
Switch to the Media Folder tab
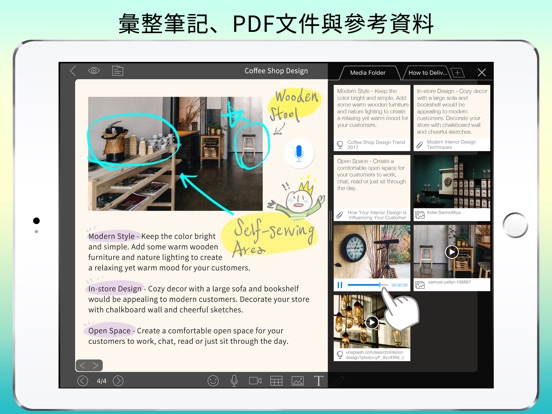click(x=368, y=73)
